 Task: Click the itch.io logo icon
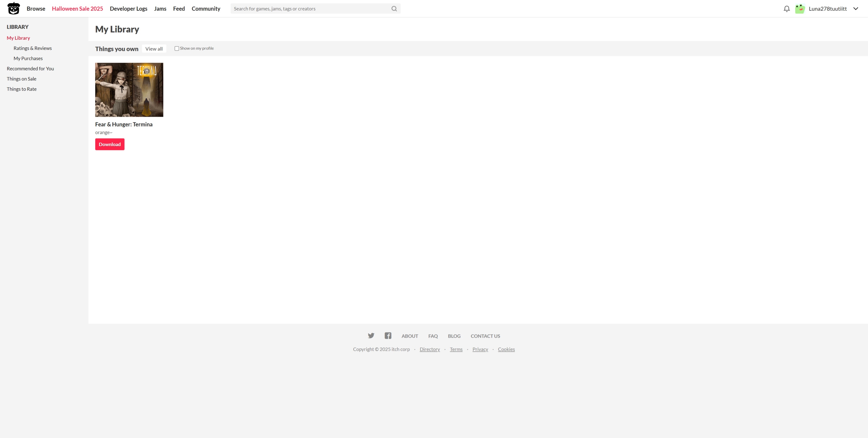[14, 8]
